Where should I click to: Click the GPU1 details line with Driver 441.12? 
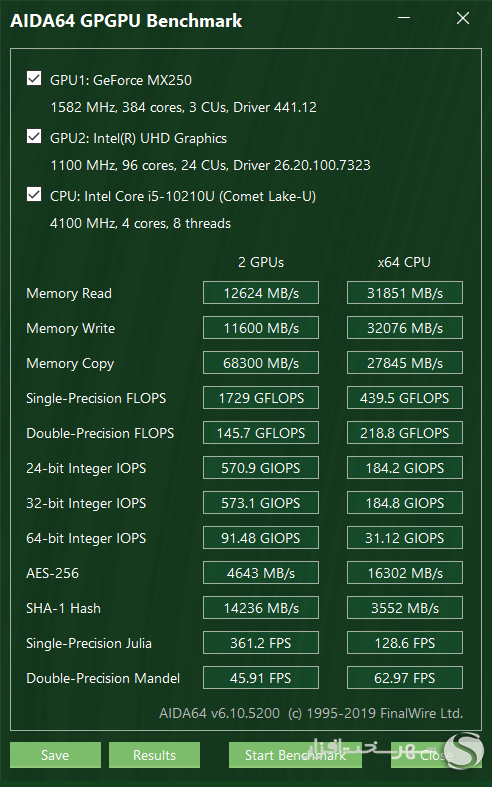pos(183,107)
